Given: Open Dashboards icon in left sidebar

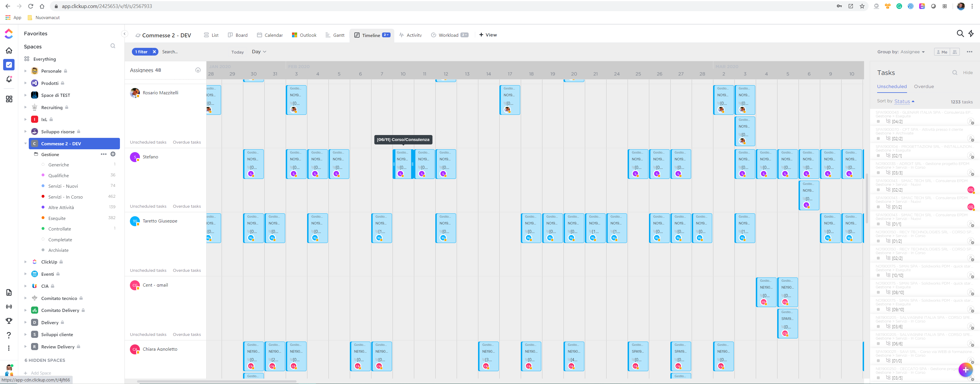Looking at the screenshot, I should (x=9, y=99).
